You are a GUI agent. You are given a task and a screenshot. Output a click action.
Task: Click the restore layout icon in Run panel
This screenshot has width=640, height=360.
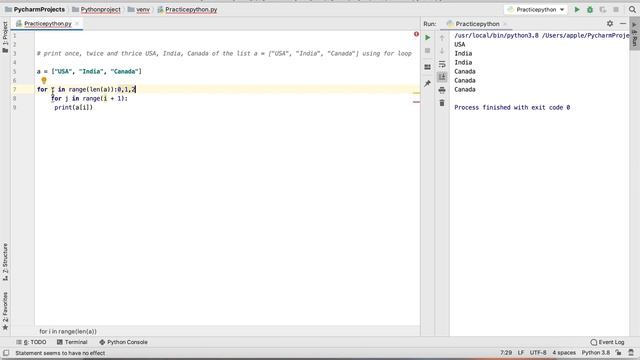427,67
